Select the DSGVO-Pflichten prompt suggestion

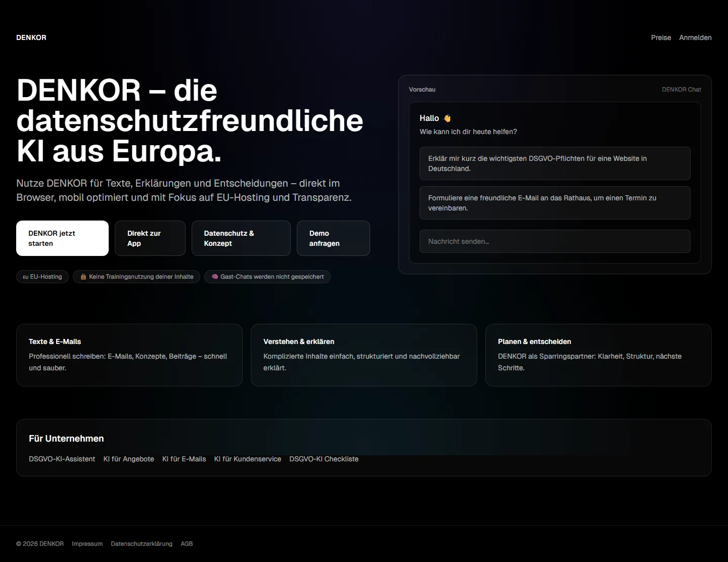tap(555, 163)
